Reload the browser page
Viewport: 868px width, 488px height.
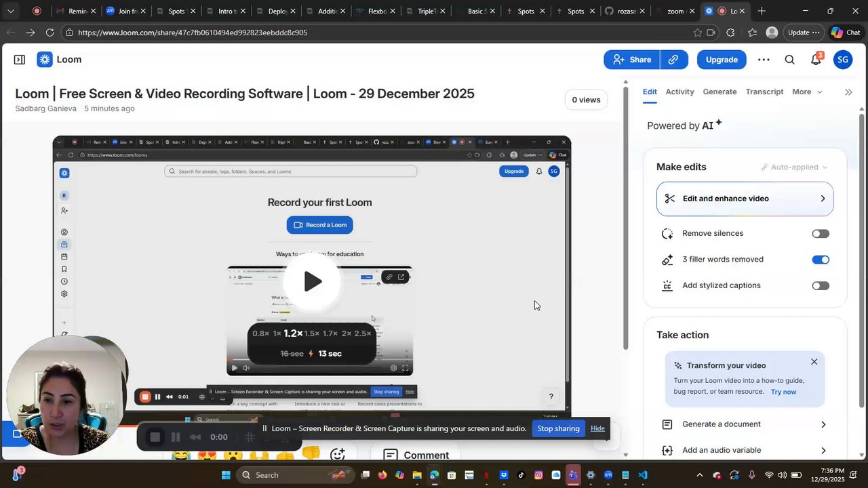pos(50,32)
